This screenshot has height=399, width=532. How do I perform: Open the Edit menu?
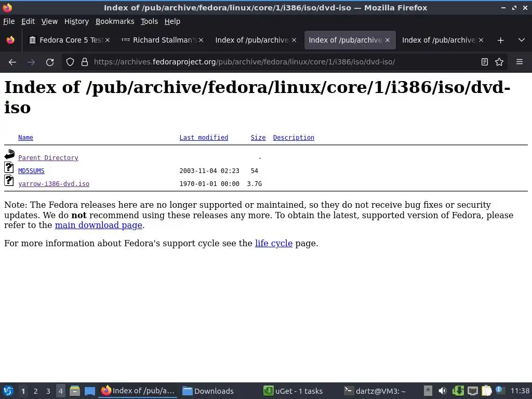(x=28, y=21)
